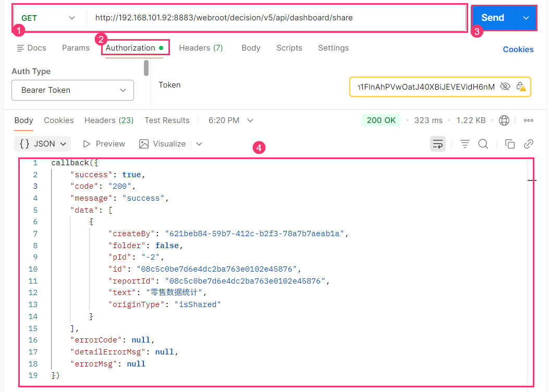Click the copy link icon
This screenshot has width=550, height=392.
tap(529, 144)
